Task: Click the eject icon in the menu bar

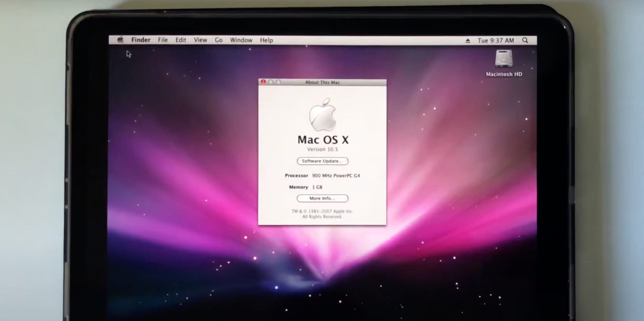Action: pos(468,40)
